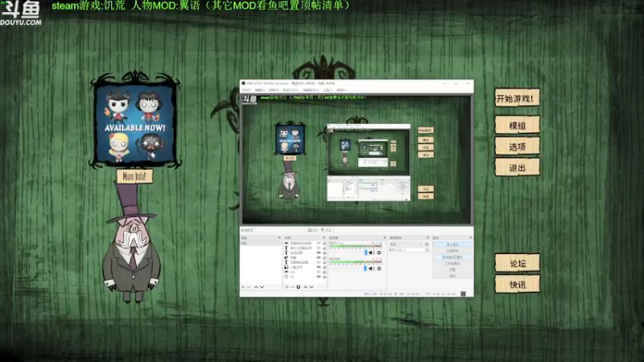Mute the microphone channel speaker icon in mixer
644x362 pixels.
(371, 253)
